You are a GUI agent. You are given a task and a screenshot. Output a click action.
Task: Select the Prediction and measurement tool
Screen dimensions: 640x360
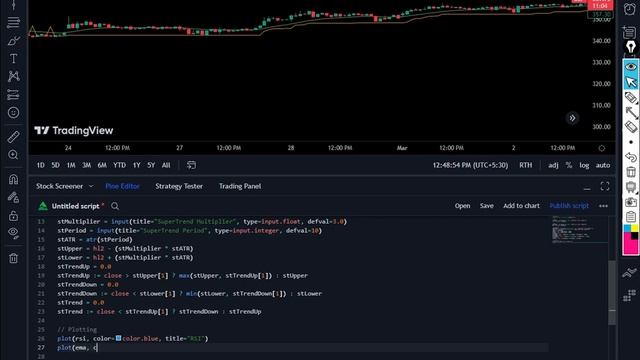pyautogui.click(x=13, y=95)
